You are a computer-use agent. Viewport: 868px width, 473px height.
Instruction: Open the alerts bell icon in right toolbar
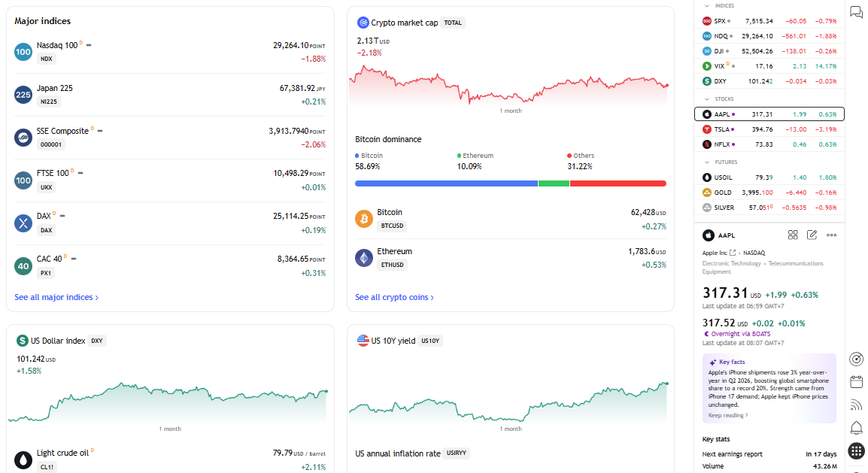coord(857,428)
